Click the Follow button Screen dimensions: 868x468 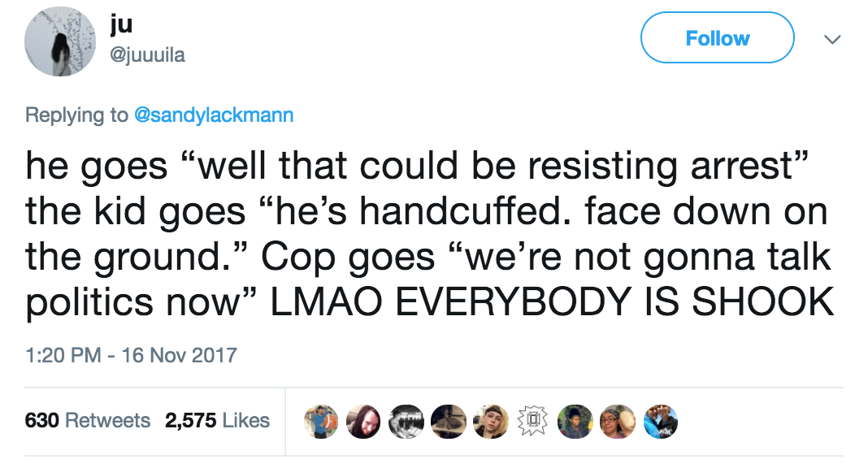point(717,38)
